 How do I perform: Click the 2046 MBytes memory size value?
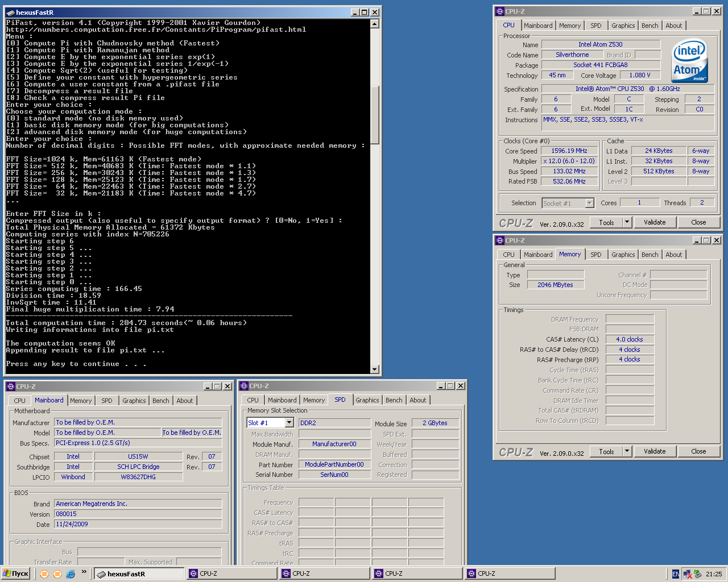[556, 285]
